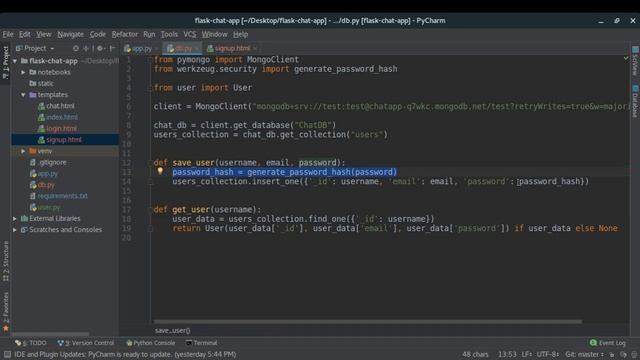
Task: Open the Help menu
Action: point(240,34)
